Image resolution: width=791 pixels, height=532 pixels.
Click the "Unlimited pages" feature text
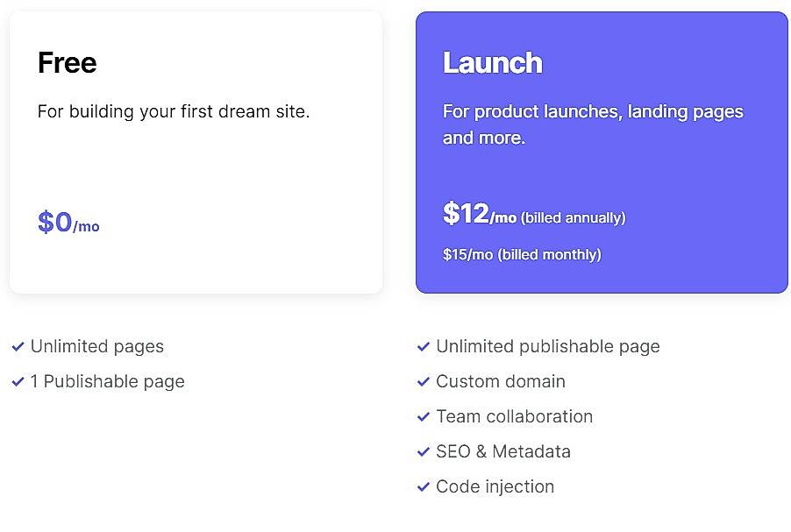pyautogui.click(x=96, y=346)
